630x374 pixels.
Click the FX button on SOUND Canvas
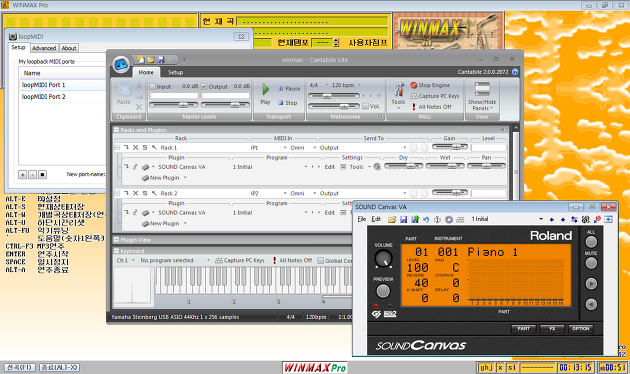point(552,329)
